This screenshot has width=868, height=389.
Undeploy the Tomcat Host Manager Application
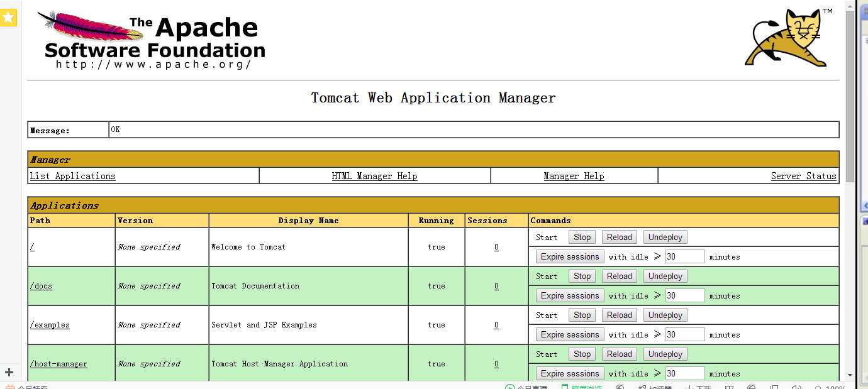pyautogui.click(x=665, y=354)
